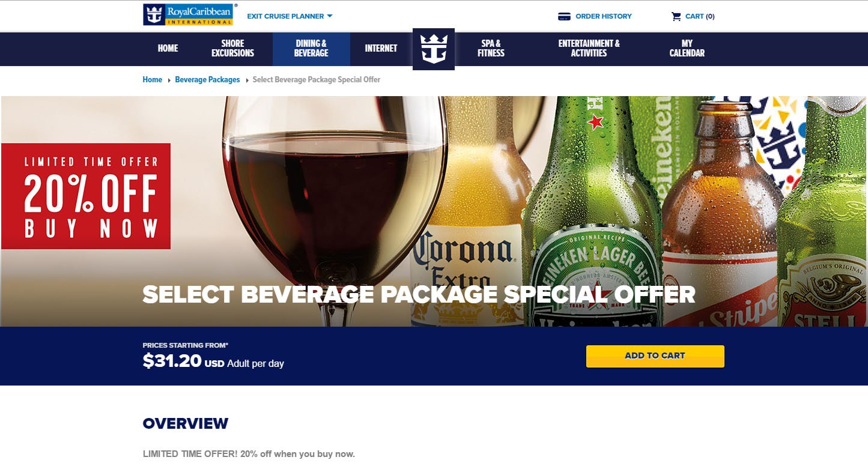Go to Home in the navigation bar
Image resolution: width=868 pixels, height=466 pixels.
168,49
